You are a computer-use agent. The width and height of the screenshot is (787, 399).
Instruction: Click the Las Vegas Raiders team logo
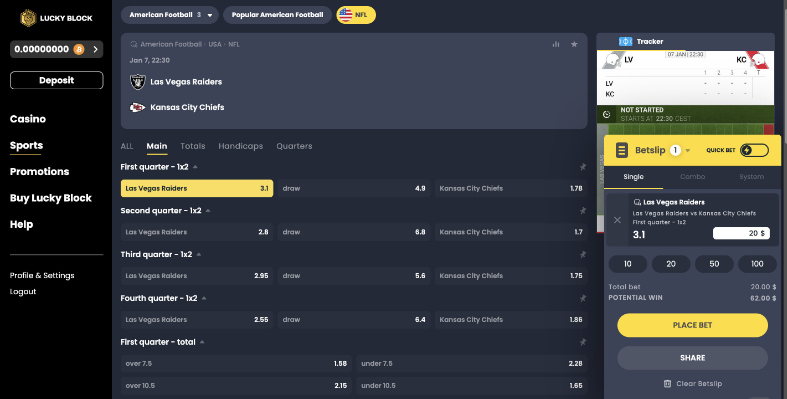(x=138, y=82)
